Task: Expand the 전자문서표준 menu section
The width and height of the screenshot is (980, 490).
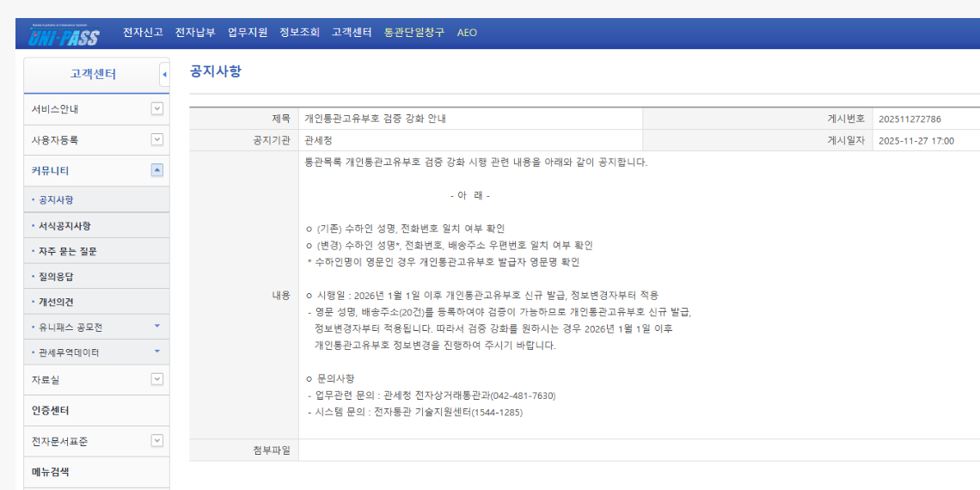Action: (x=156, y=441)
